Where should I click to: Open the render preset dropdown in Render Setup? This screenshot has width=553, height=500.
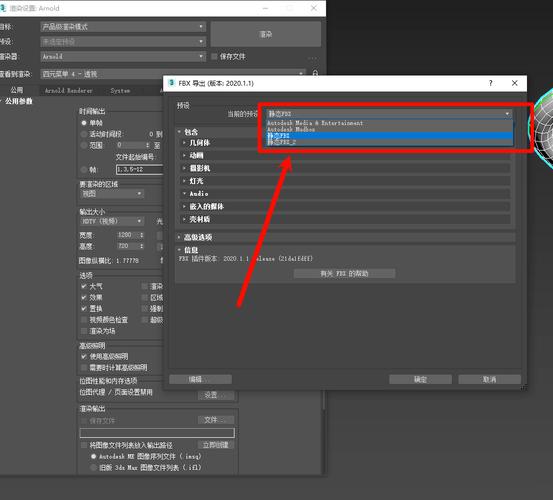(x=123, y=42)
